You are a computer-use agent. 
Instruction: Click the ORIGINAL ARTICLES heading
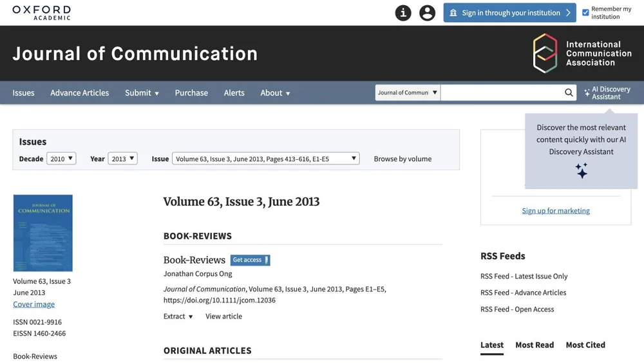(207, 351)
